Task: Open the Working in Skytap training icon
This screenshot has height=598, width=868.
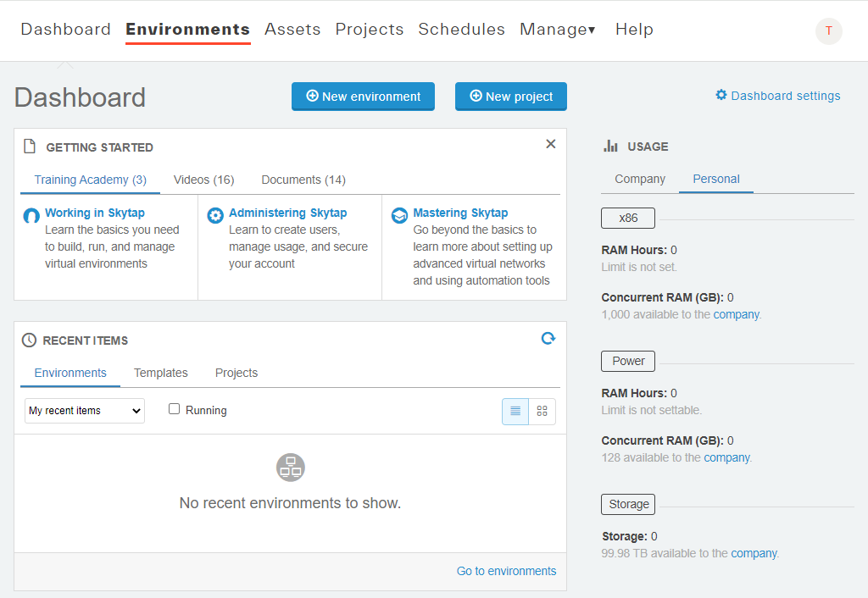Action: pos(30,215)
